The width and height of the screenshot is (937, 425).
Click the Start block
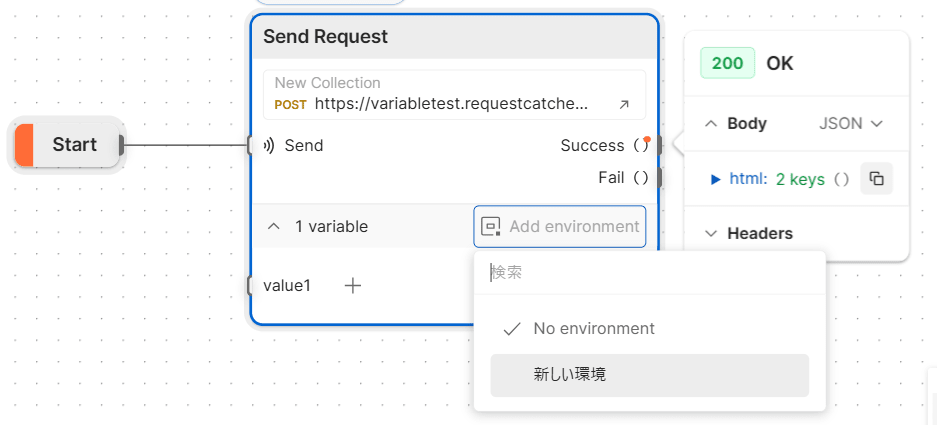67,145
